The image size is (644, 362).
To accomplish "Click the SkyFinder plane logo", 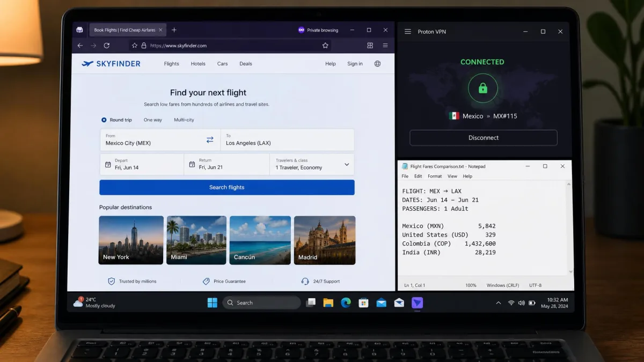I will click(87, 63).
